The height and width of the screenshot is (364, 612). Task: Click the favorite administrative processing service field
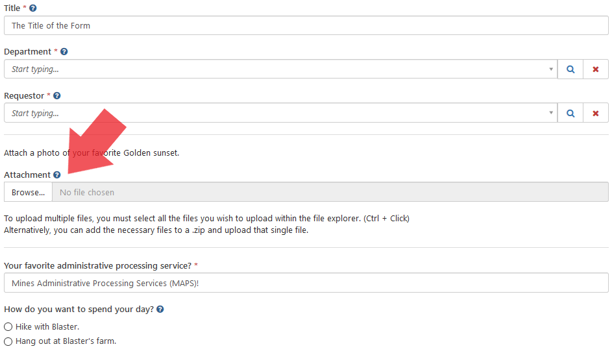pos(305,283)
